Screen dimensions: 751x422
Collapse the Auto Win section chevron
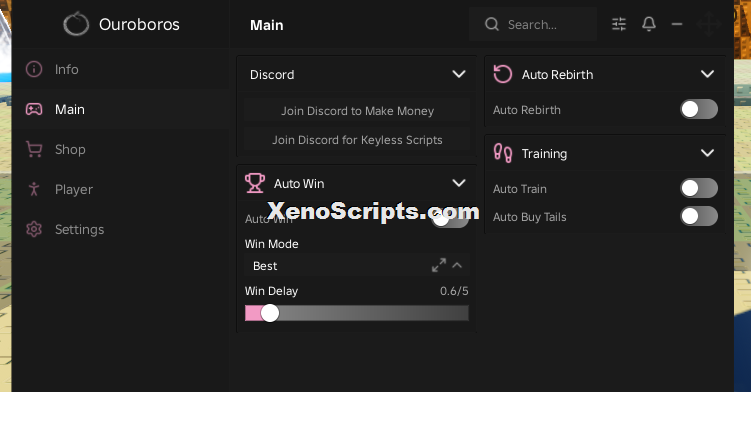[459, 183]
